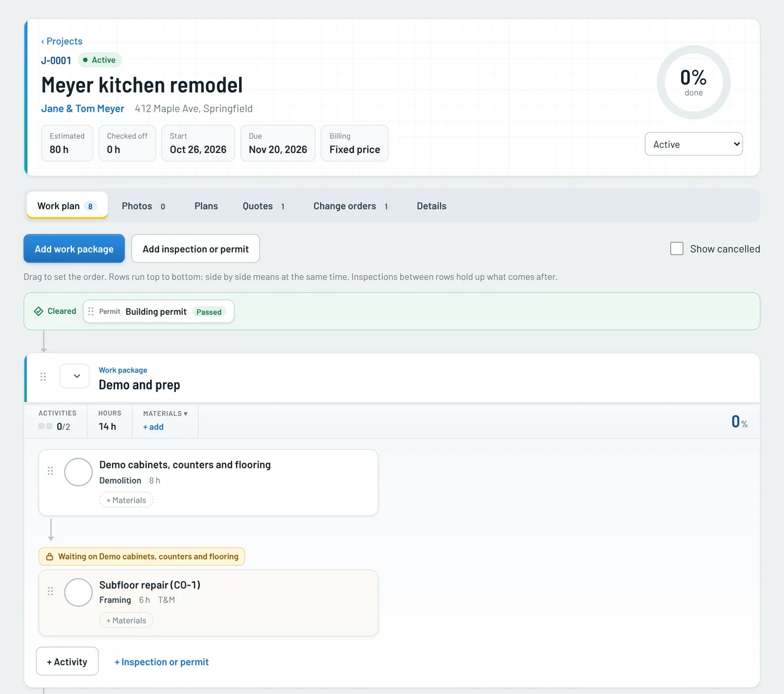The height and width of the screenshot is (694, 784).
Task: Expand the MATERIALS dropdown header
Action: (x=166, y=413)
